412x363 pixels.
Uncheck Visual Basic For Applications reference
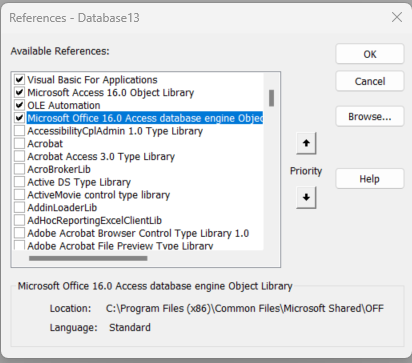19,80
